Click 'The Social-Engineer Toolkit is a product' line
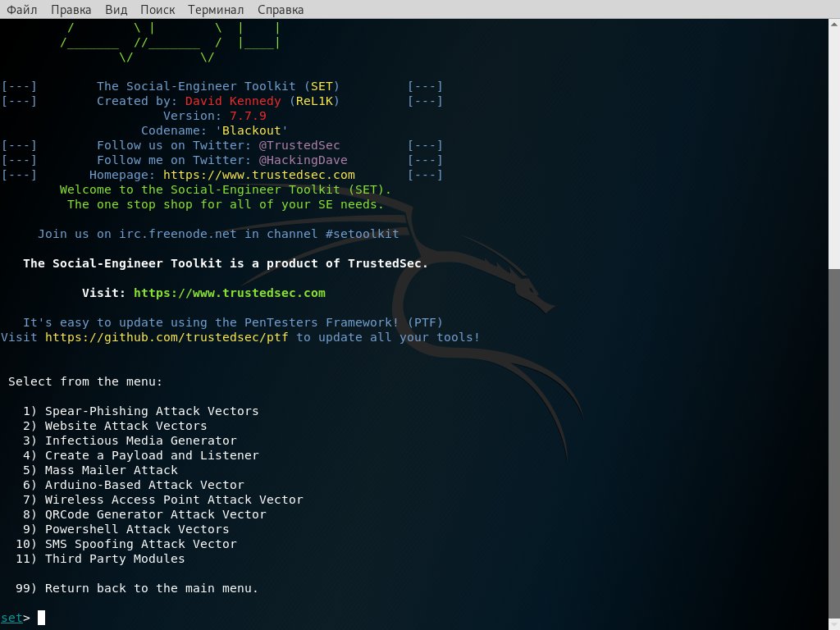Image resolution: width=840 pixels, height=630 pixels. (226, 263)
